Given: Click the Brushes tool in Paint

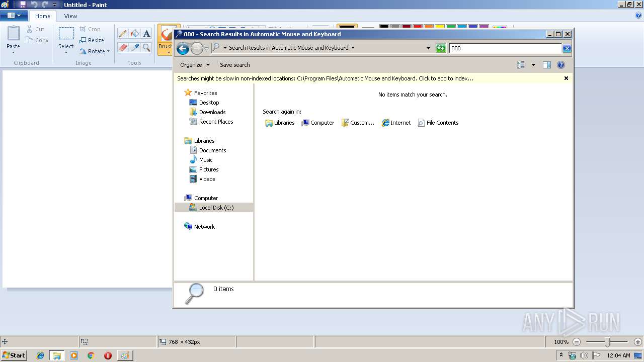Looking at the screenshot, I should point(165,39).
